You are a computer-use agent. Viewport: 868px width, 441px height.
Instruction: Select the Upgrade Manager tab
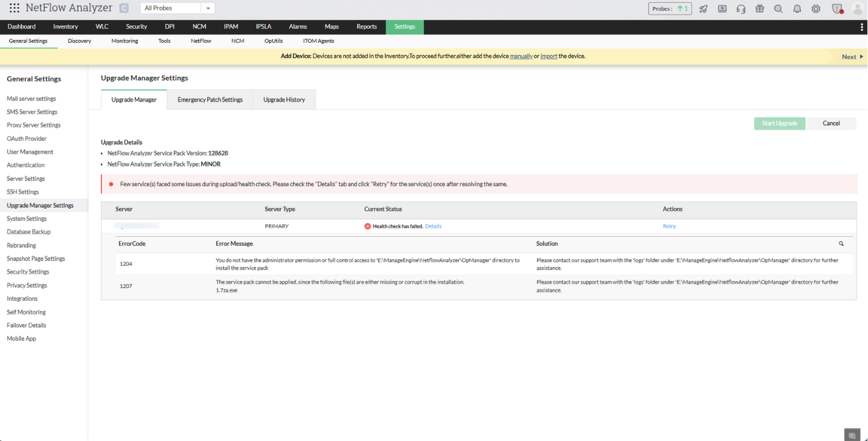tap(134, 100)
